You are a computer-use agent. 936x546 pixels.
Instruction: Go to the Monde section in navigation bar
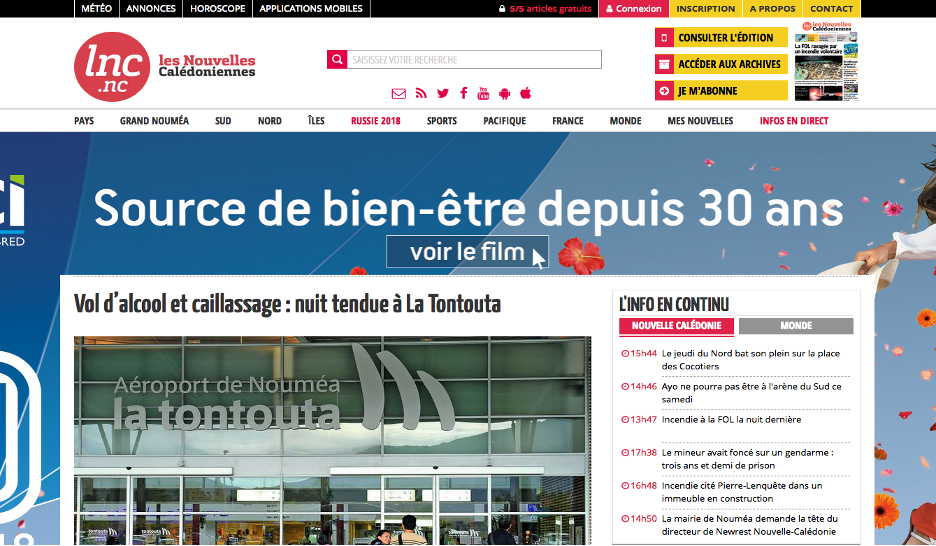click(626, 121)
